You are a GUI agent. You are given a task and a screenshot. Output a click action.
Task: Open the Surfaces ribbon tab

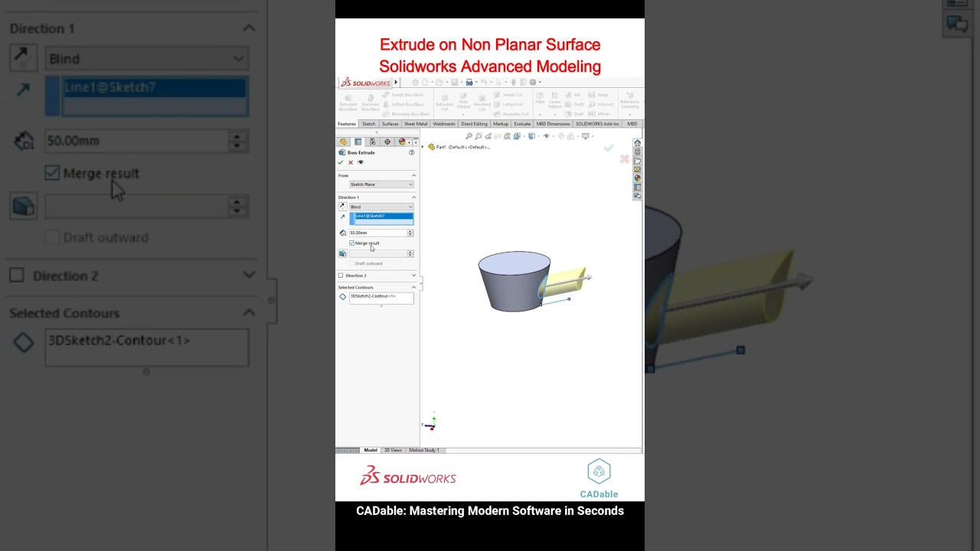(390, 124)
